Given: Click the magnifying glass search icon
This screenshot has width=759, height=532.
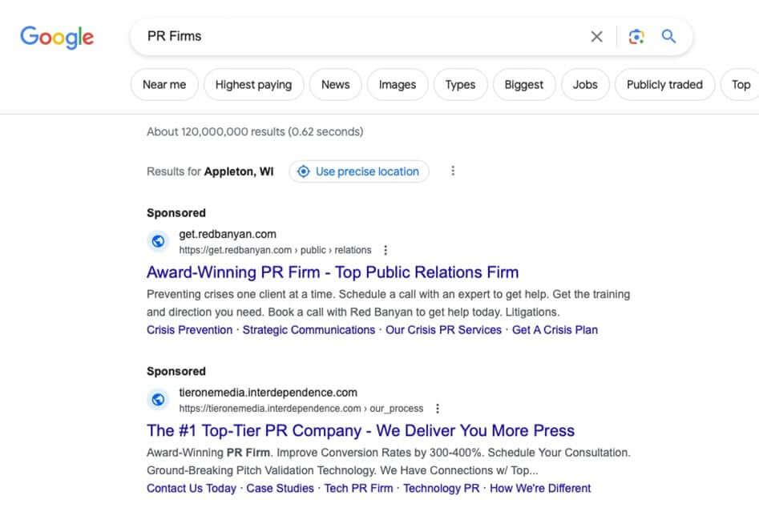Looking at the screenshot, I should 668,37.
